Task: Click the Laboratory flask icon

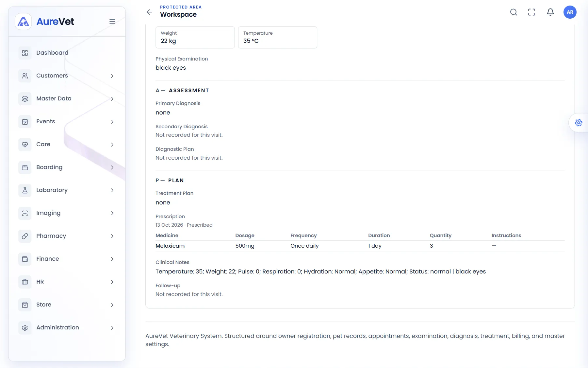Action: click(25, 190)
